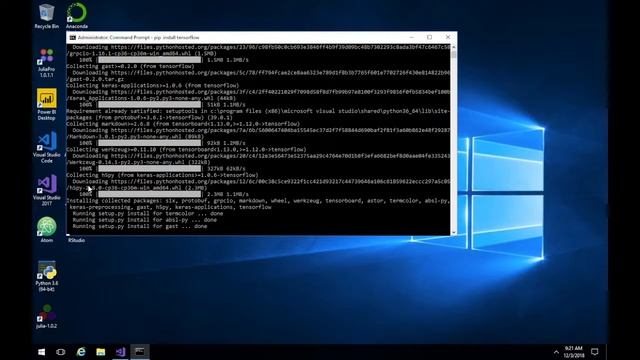The width and height of the screenshot is (640, 360).
Task: Click the 'Installing collected packages' line
Action: tap(258, 201)
